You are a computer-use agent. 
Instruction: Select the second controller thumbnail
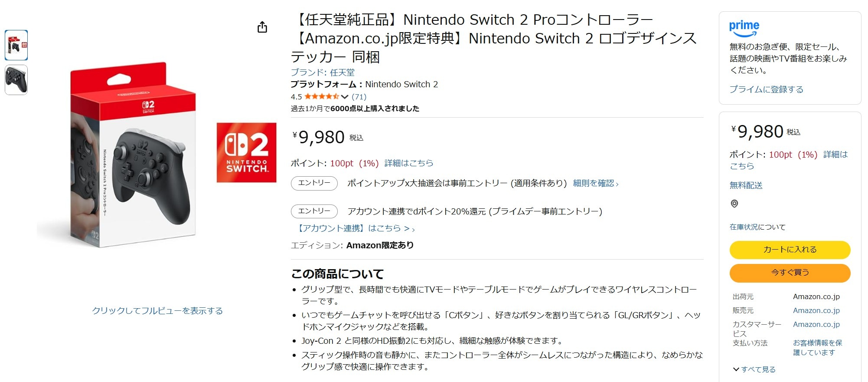(16, 80)
